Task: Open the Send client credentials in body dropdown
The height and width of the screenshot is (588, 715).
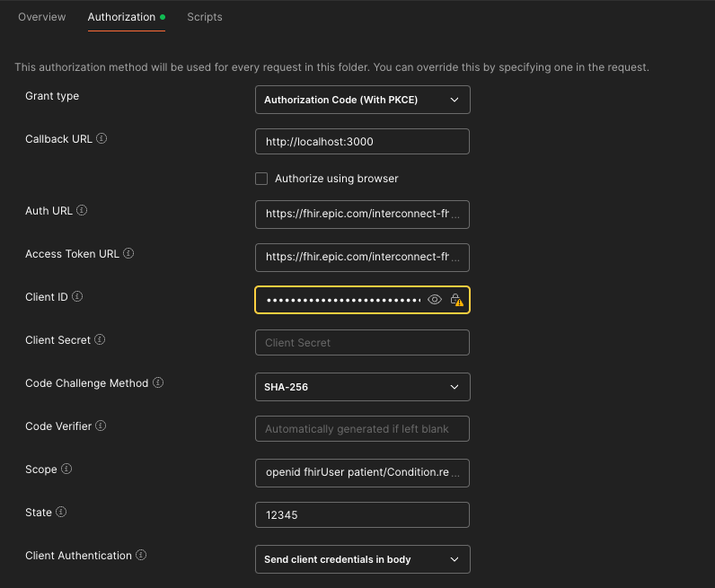Action: [363, 559]
